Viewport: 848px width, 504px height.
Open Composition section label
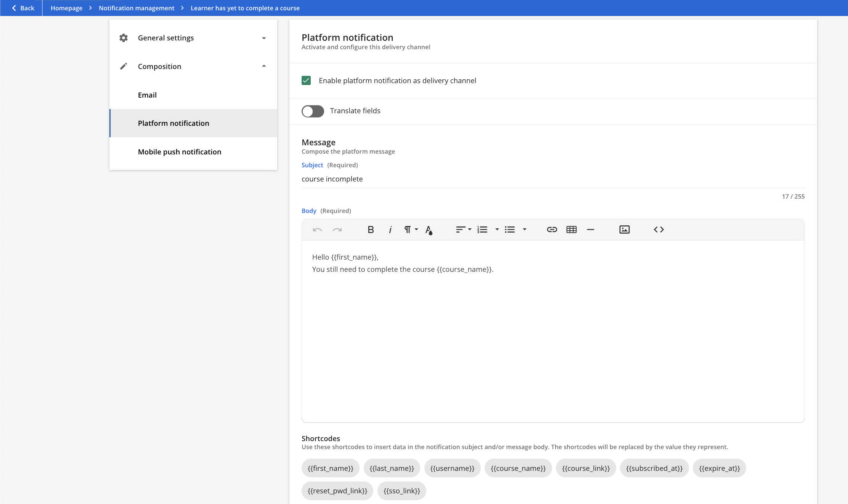pyautogui.click(x=159, y=66)
